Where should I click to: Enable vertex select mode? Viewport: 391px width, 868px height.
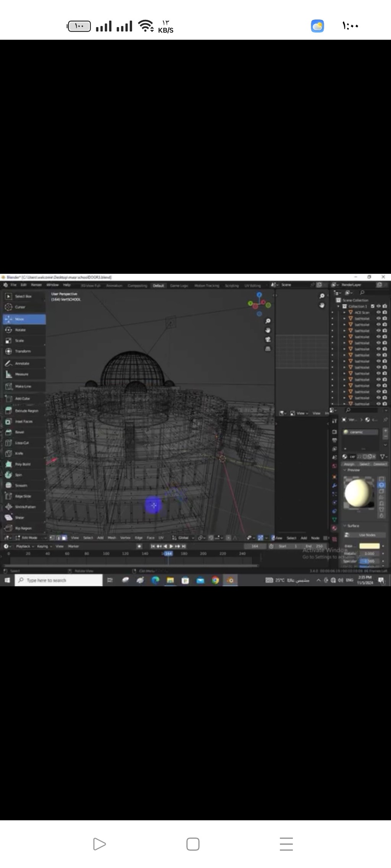pyautogui.click(x=53, y=538)
